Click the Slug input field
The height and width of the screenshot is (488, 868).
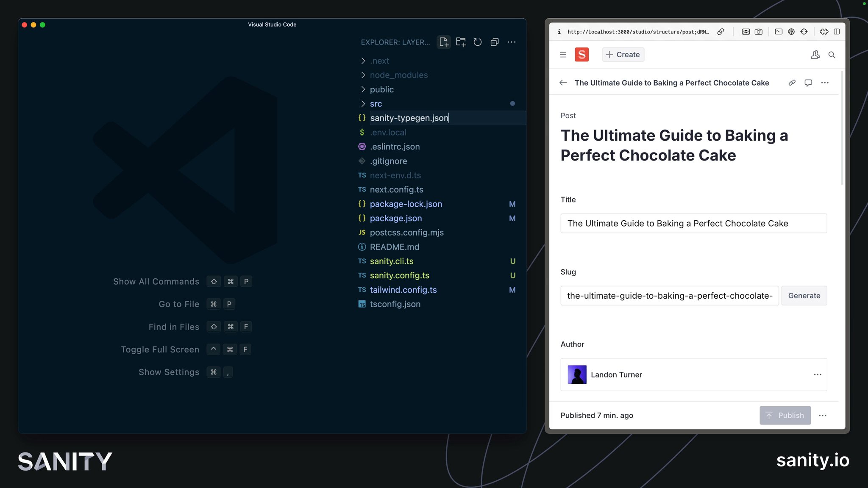(670, 296)
